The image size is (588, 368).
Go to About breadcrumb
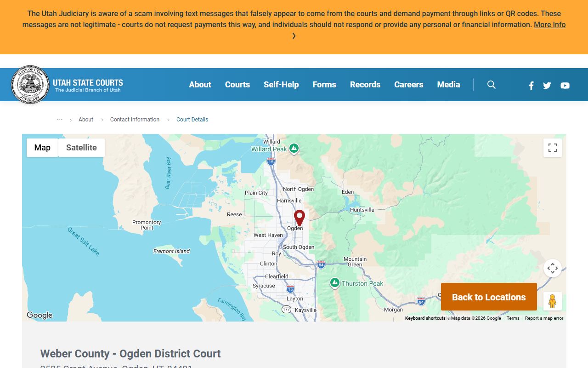pos(86,120)
